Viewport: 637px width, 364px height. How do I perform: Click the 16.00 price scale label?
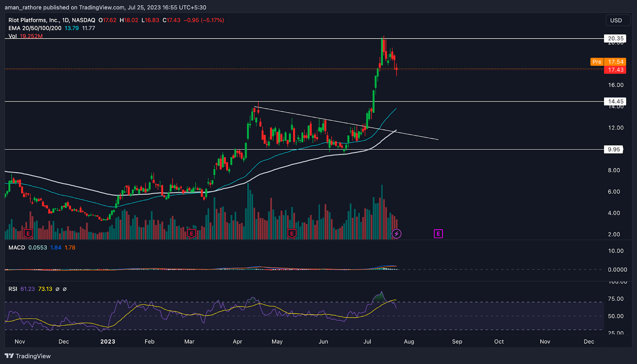[616, 85]
